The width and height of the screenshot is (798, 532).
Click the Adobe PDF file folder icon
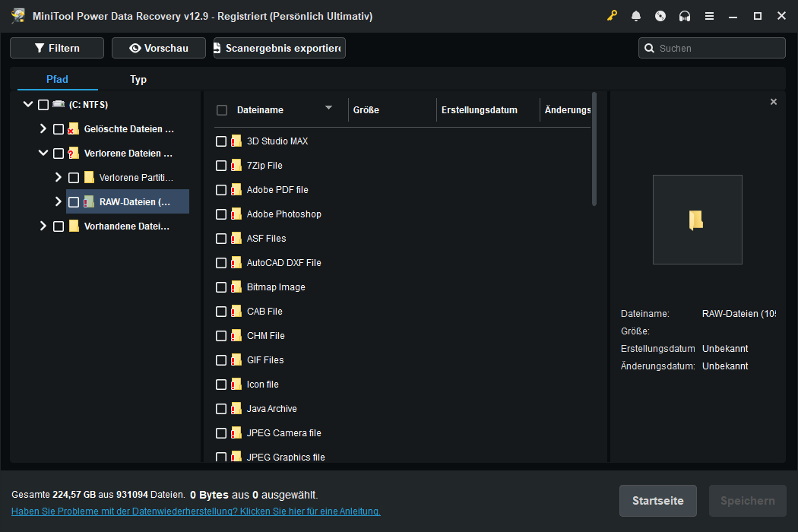pos(236,190)
